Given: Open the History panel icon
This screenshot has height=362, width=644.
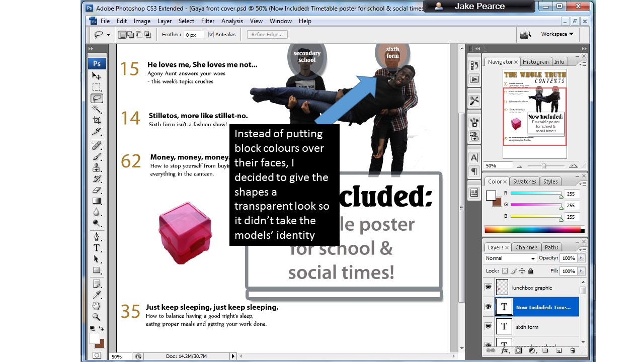Looking at the screenshot, I should point(474,65).
